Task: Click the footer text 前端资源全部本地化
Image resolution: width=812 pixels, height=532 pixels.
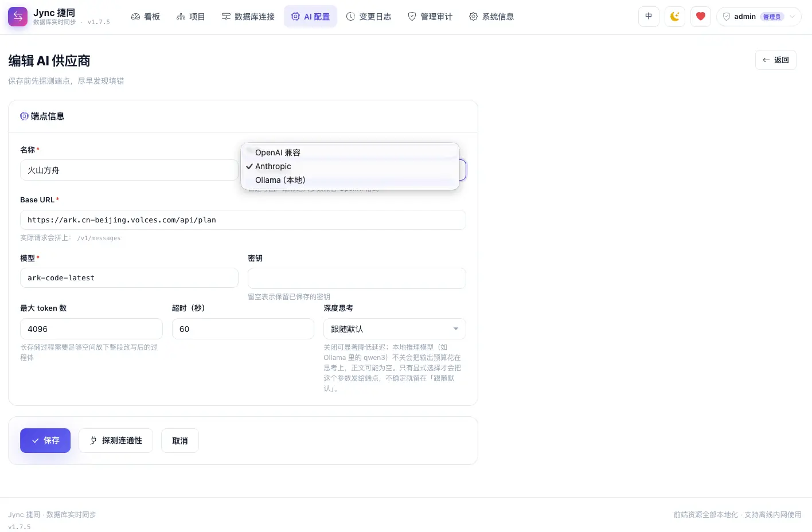Action: (706, 515)
